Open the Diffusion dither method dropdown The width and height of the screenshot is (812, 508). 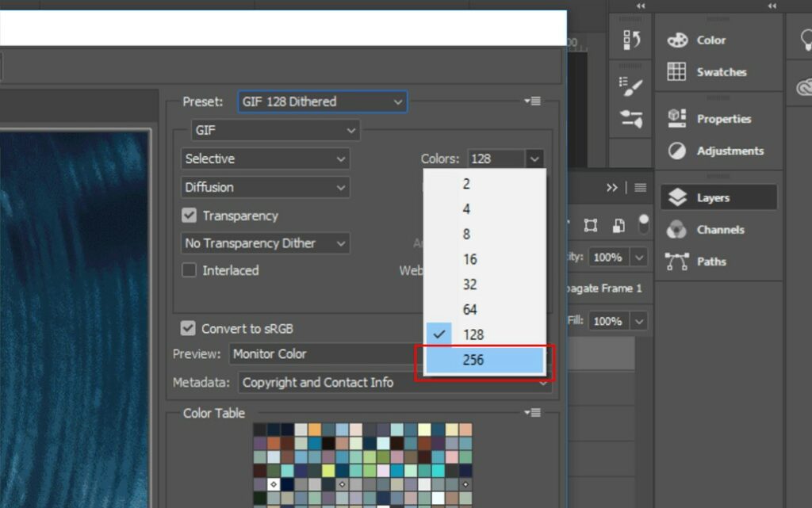265,187
